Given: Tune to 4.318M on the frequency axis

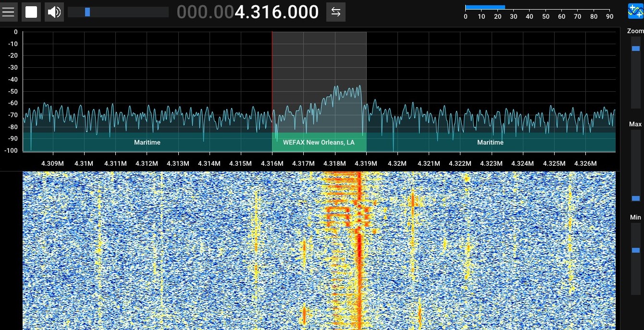Looking at the screenshot, I should (x=334, y=163).
